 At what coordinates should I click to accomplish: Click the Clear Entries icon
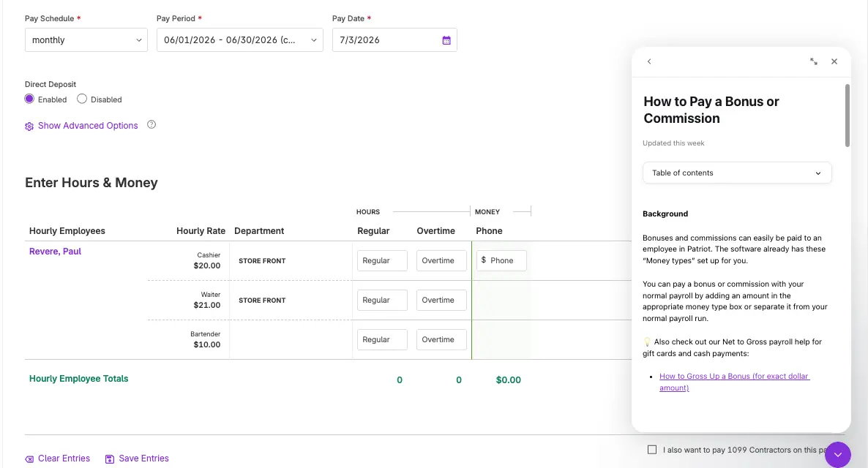coord(29,459)
